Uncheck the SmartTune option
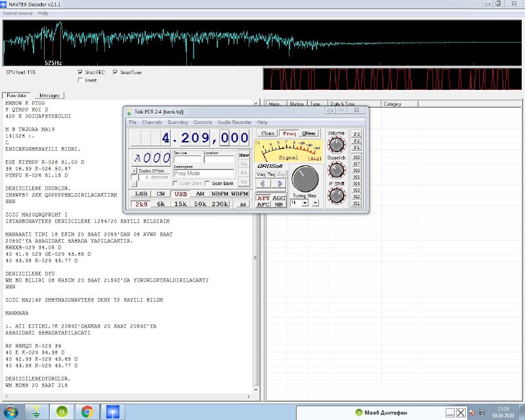 115,72
